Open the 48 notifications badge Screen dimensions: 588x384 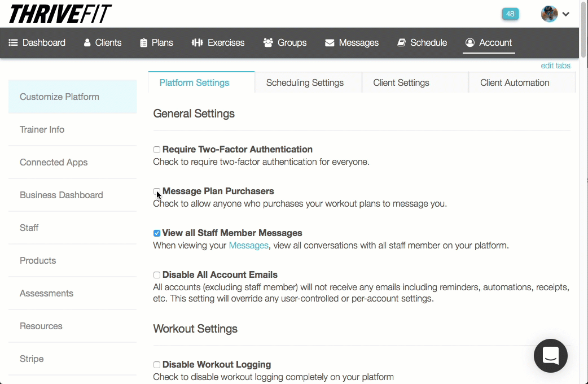pos(510,14)
